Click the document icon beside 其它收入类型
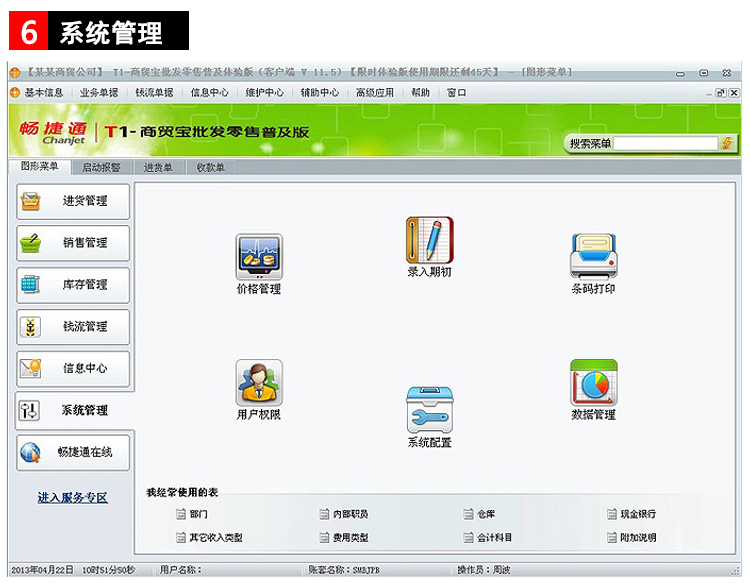The height and width of the screenshot is (583, 750). pyautogui.click(x=180, y=537)
